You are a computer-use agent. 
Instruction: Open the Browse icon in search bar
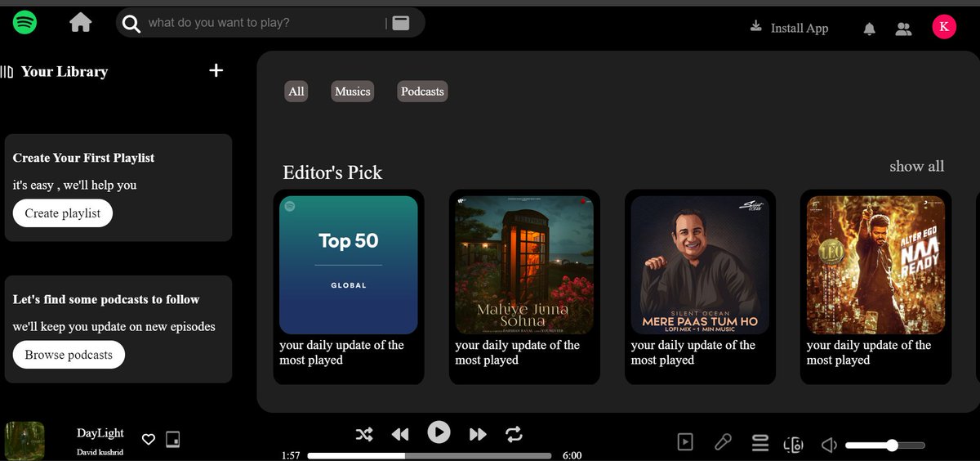[x=400, y=23]
